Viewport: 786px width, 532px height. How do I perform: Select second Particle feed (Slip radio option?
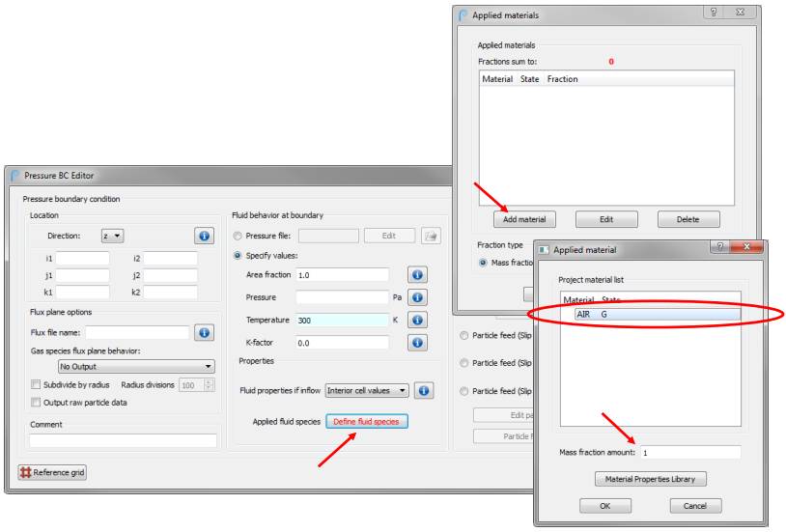point(464,363)
